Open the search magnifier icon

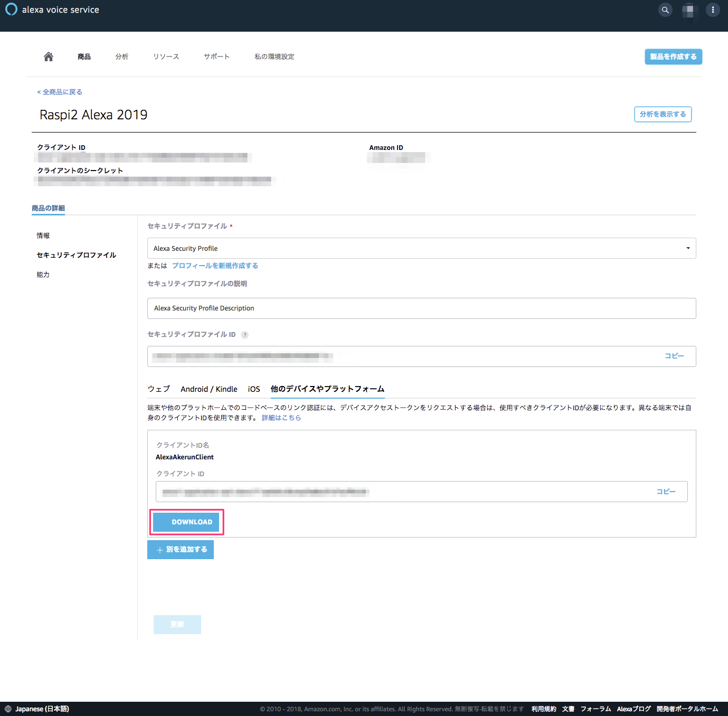pos(665,10)
